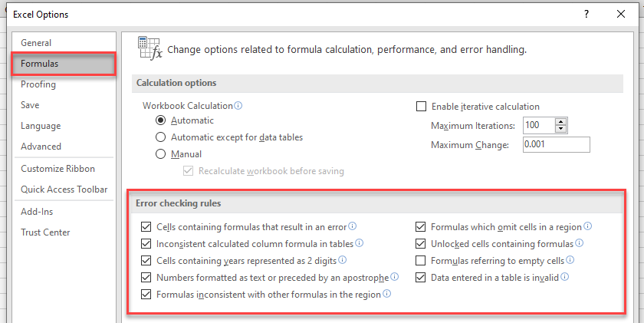
Task: Close the Excel Options dialog
Action: [621, 14]
